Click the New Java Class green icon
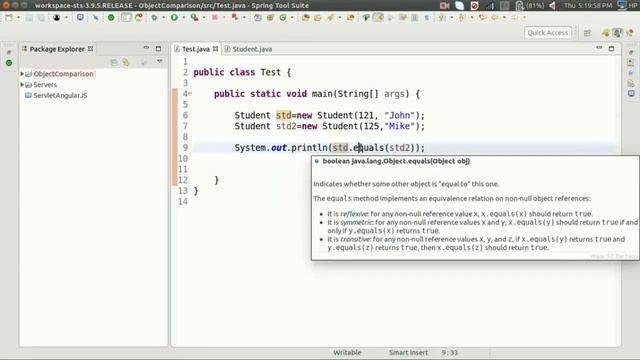Screen dimensions: 640x360 [x=282, y=18]
